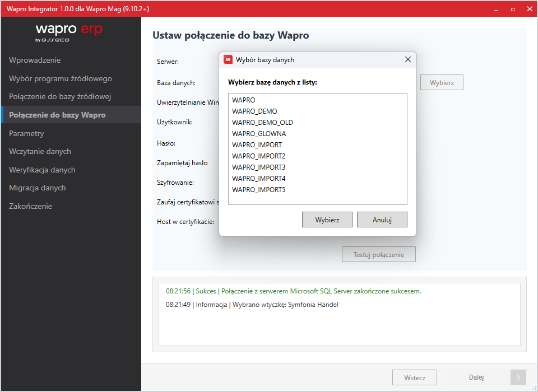
Task: Switch to the Parametry sidebar step
Action: pyautogui.click(x=26, y=134)
